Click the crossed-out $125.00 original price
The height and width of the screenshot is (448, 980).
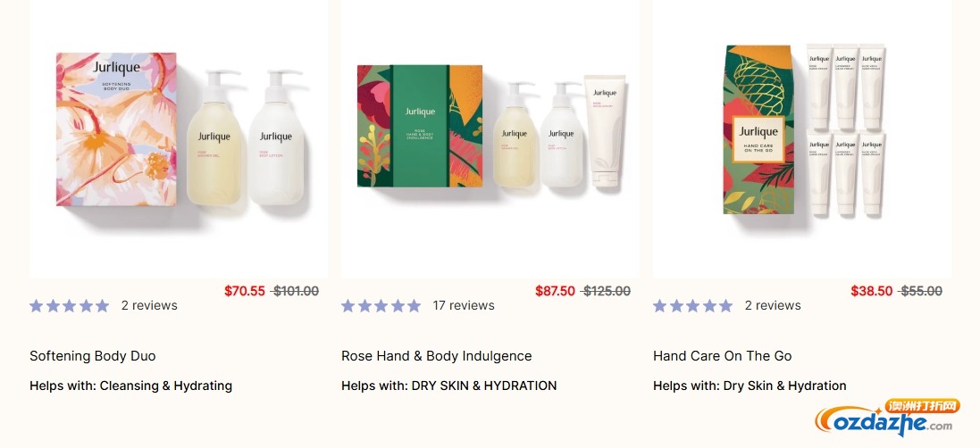click(x=607, y=291)
